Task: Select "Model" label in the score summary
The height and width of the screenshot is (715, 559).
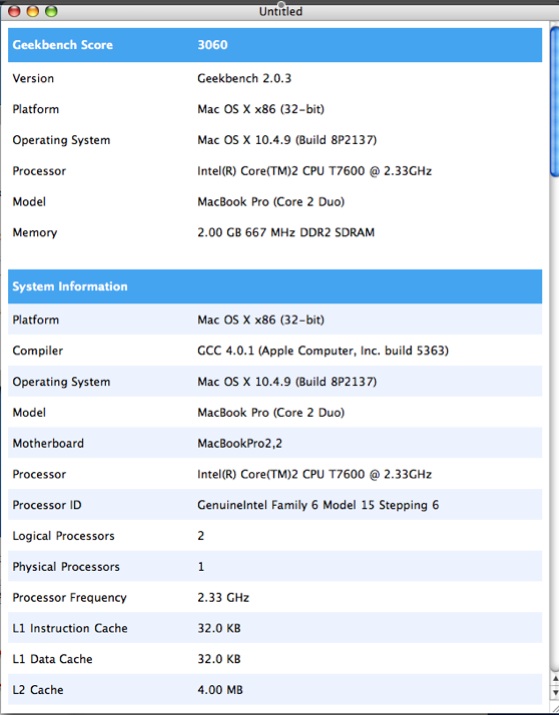Action: pos(29,202)
